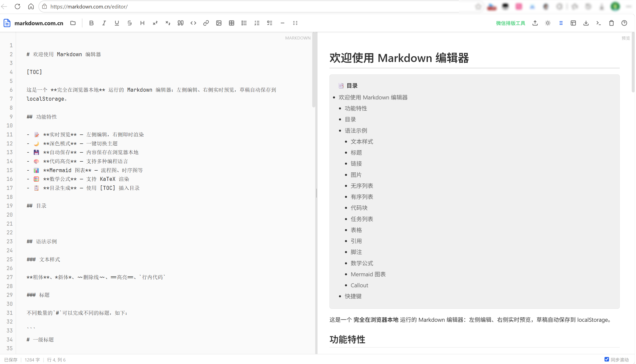Image resolution: width=636 pixels, height=364 pixels.
Task: Jump to 文本样式 TOC entry
Action: [362, 141]
